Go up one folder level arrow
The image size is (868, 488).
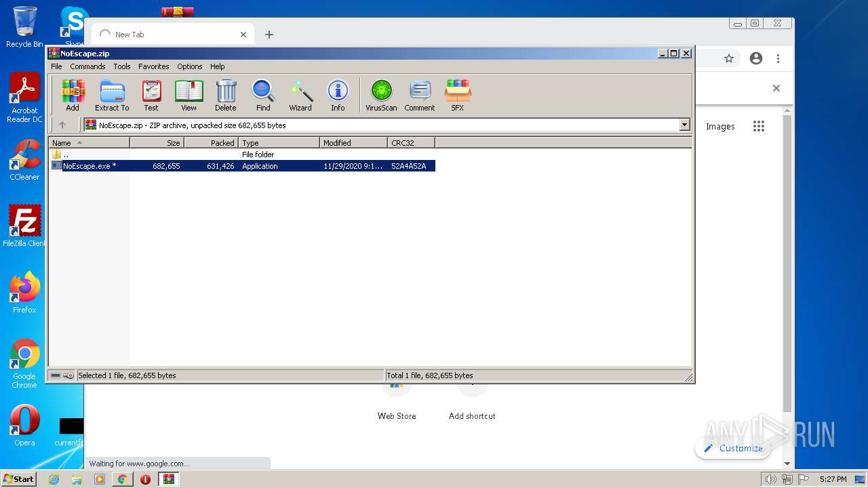point(62,125)
